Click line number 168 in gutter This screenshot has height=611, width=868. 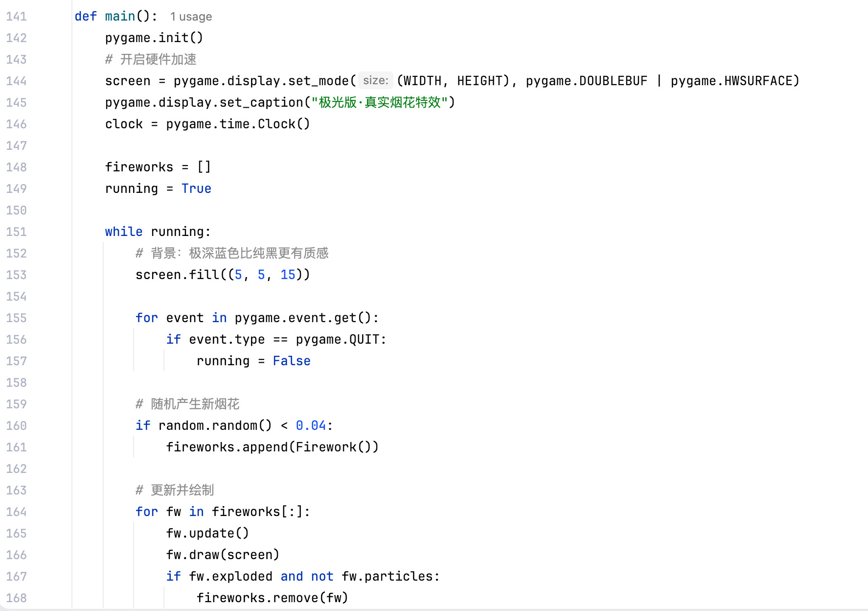(x=16, y=598)
